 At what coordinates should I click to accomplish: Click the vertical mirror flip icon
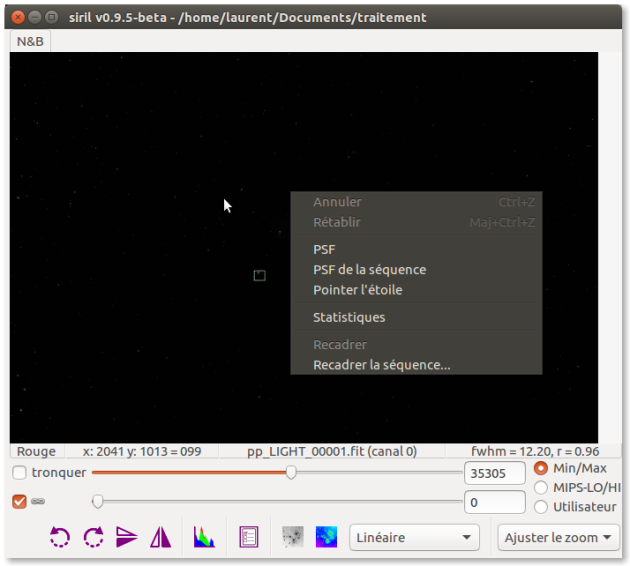coord(127,538)
